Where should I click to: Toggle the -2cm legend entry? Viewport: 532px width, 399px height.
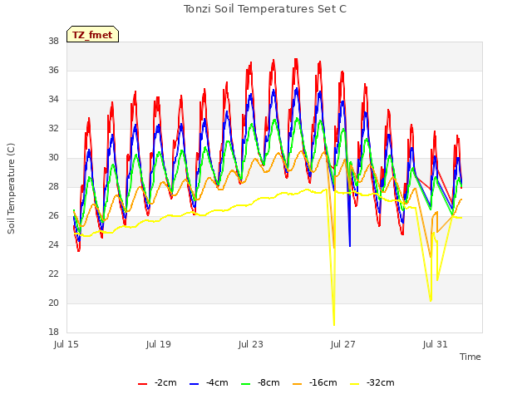(x=157, y=382)
